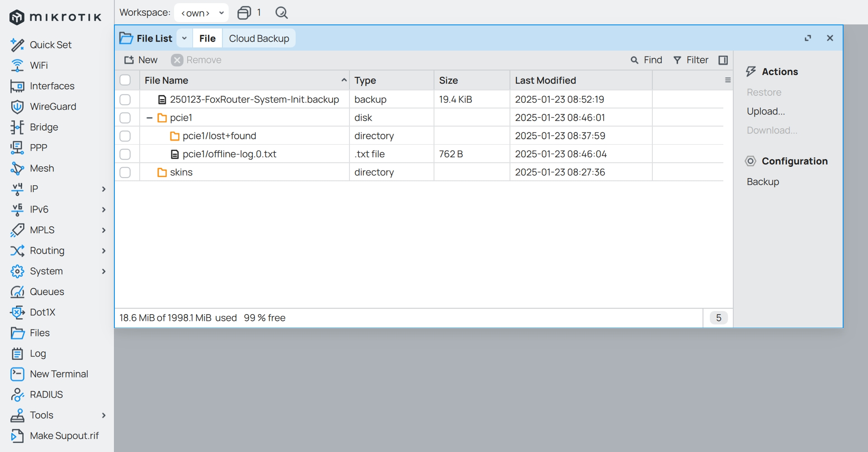Expand the Tools submenu
Screen dimensions: 868x452
tap(104, 415)
